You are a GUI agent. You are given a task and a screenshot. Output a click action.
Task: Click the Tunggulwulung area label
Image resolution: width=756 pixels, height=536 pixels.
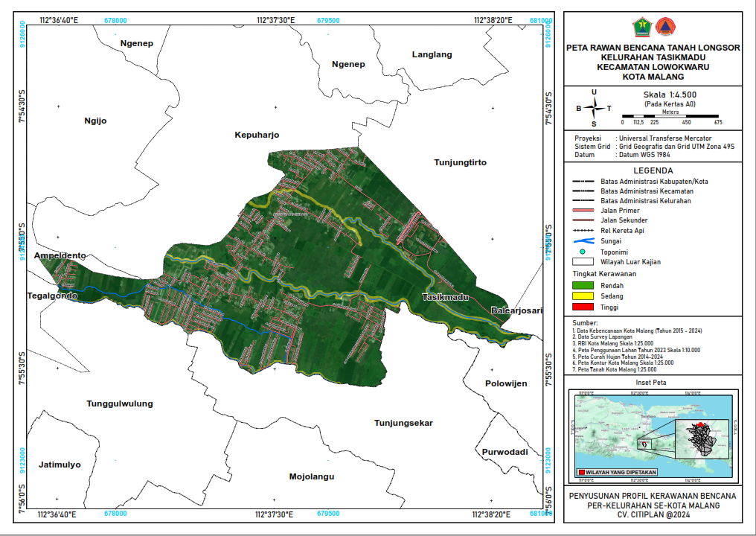click(x=120, y=403)
